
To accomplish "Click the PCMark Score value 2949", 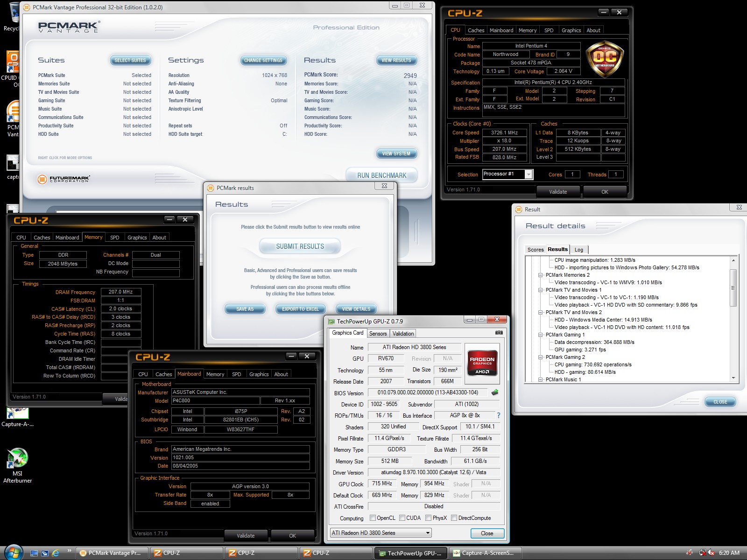I will click(410, 76).
